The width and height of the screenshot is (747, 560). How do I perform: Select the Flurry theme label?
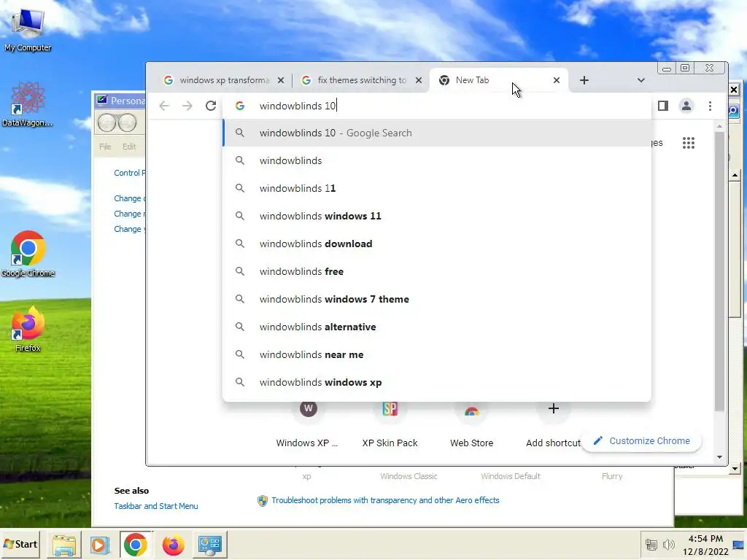(x=612, y=476)
